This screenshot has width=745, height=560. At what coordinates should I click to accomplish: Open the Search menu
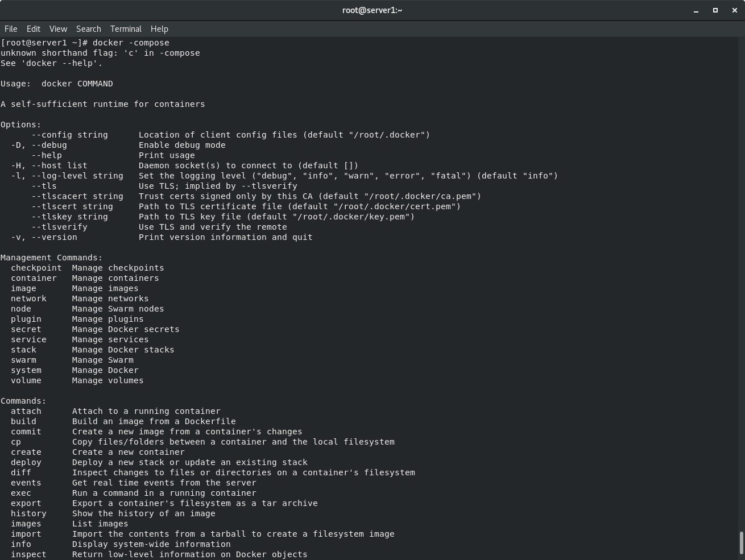(89, 29)
